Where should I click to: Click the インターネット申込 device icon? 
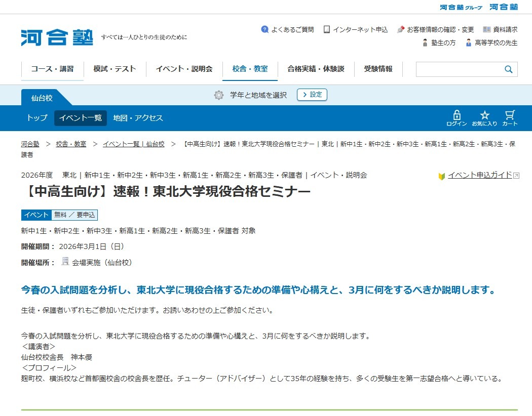click(327, 29)
